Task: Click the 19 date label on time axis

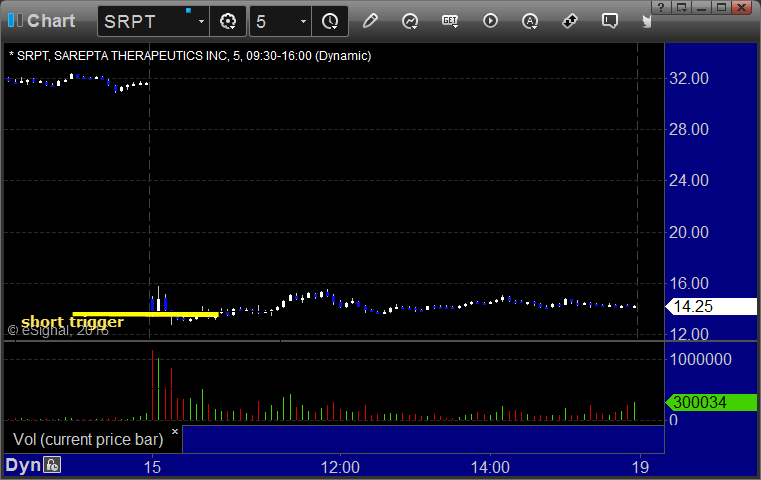Action: (x=640, y=467)
